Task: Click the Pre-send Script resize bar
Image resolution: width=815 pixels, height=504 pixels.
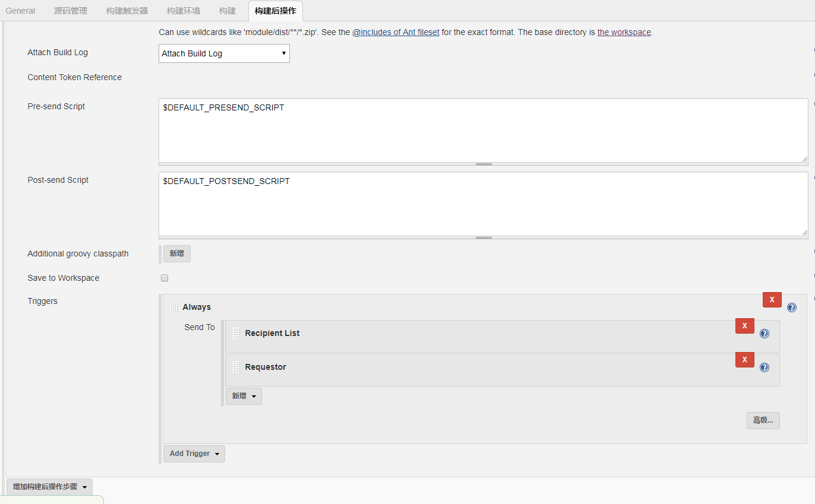Action: click(483, 164)
